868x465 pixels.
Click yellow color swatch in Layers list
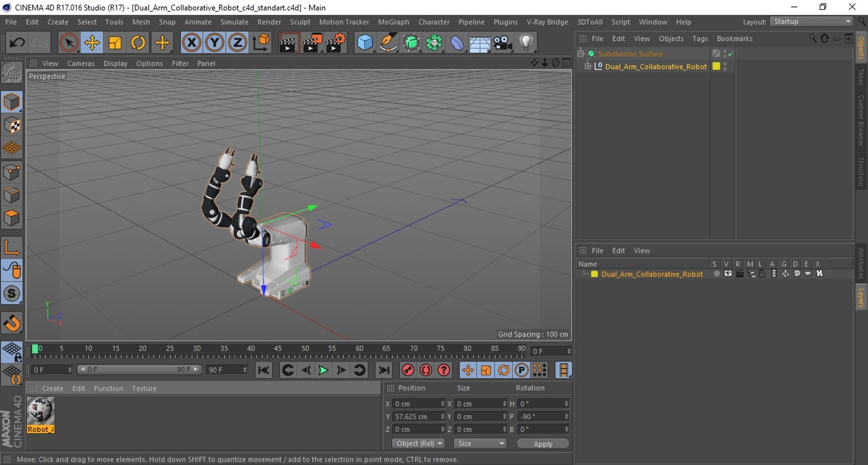tap(594, 274)
